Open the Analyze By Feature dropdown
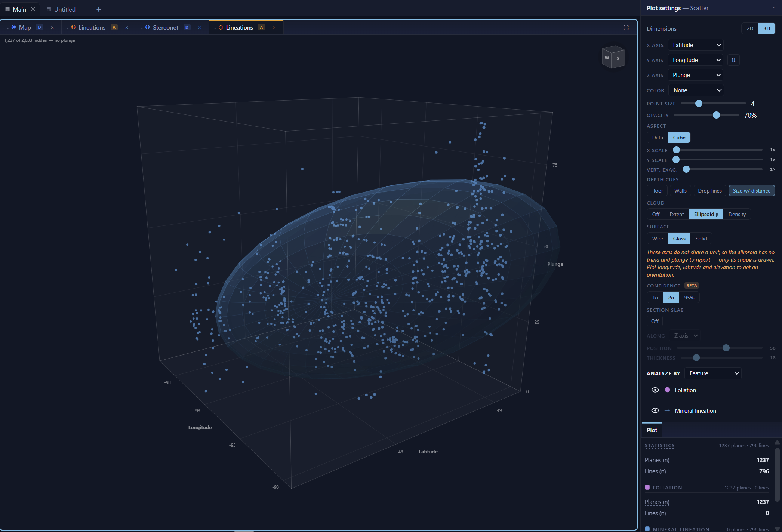This screenshot has height=532, width=782. (713, 373)
